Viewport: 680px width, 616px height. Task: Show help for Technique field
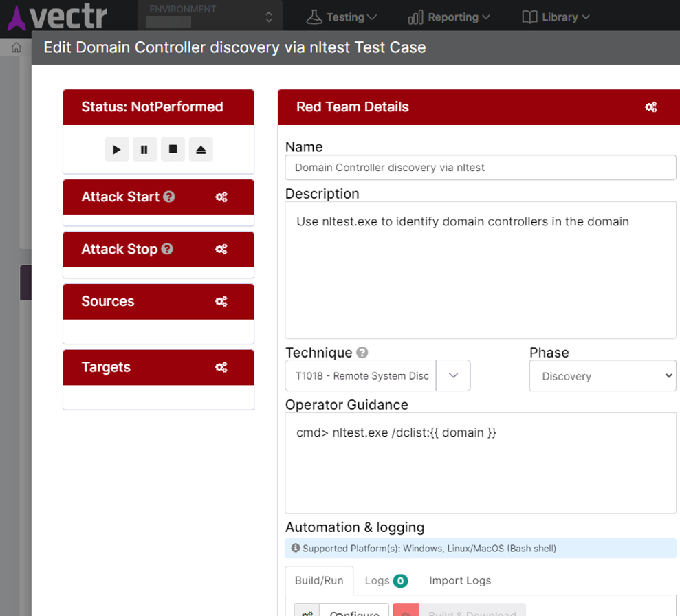pyautogui.click(x=362, y=353)
